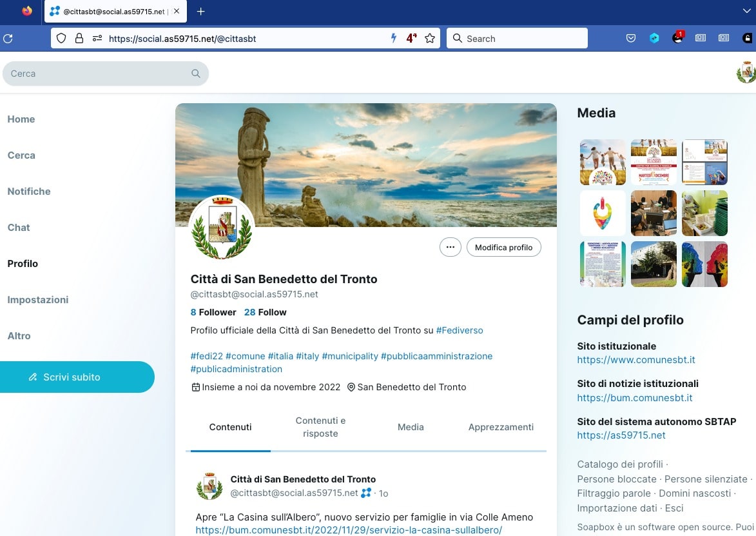Viewport: 756px width, 536px height.
Task: Open the #Fediverso hashtag link
Action: click(460, 330)
